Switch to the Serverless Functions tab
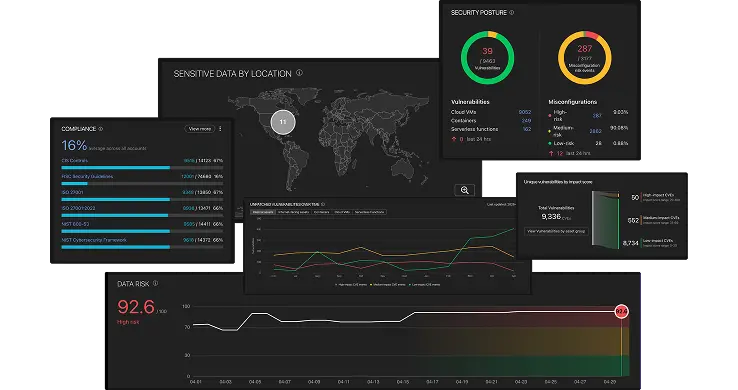The image size is (738, 390). coord(369,212)
